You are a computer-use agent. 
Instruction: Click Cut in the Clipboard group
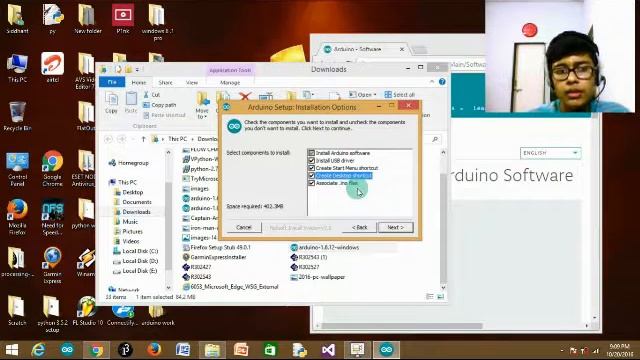pyautogui.click(x=151, y=95)
